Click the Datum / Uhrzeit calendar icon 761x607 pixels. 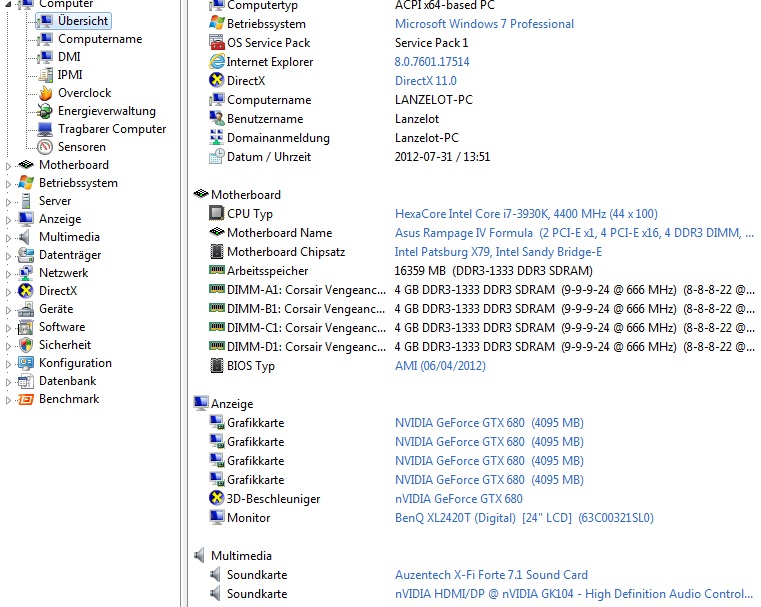point(216,156)
